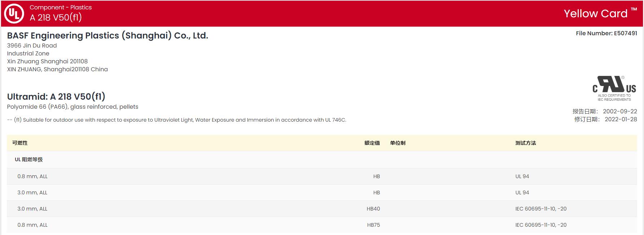The height and width of the screenshot is (235, 644).
Task: Click report date '2002-09-22'
Action: pos(620,111)
